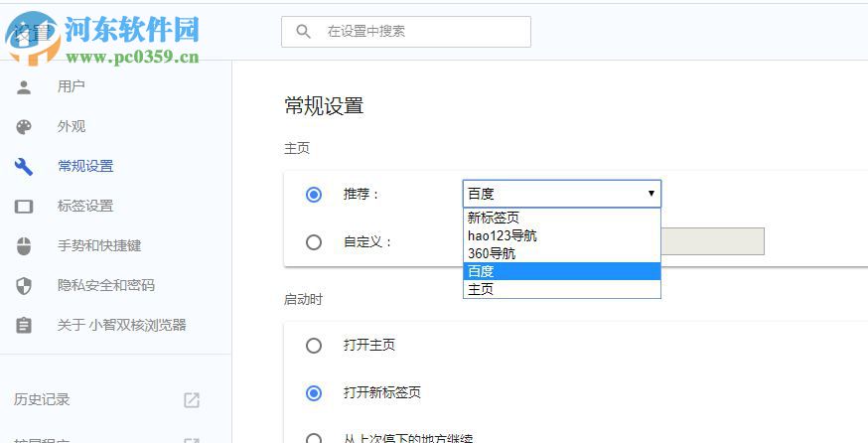Open the 标签设置 settings section
Image resolution: width=868 pixels, height=443 pixels.
pyautogui.click(x=85, y=206)
